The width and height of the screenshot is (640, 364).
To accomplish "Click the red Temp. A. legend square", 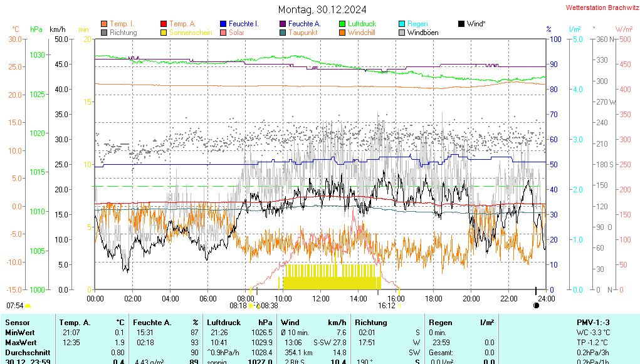I will coord(164,24).
